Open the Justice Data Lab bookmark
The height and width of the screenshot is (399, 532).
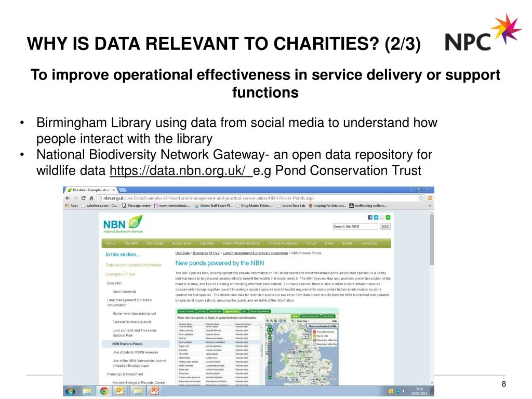291,206
